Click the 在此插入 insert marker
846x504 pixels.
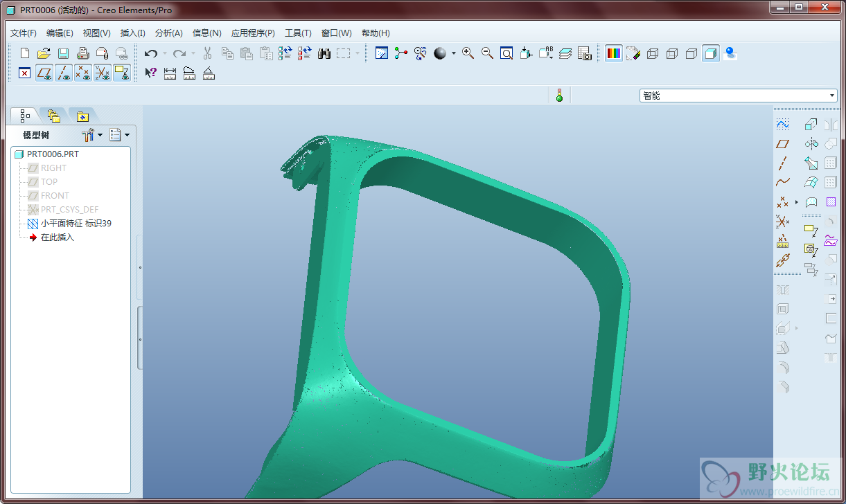click(58, 237)
